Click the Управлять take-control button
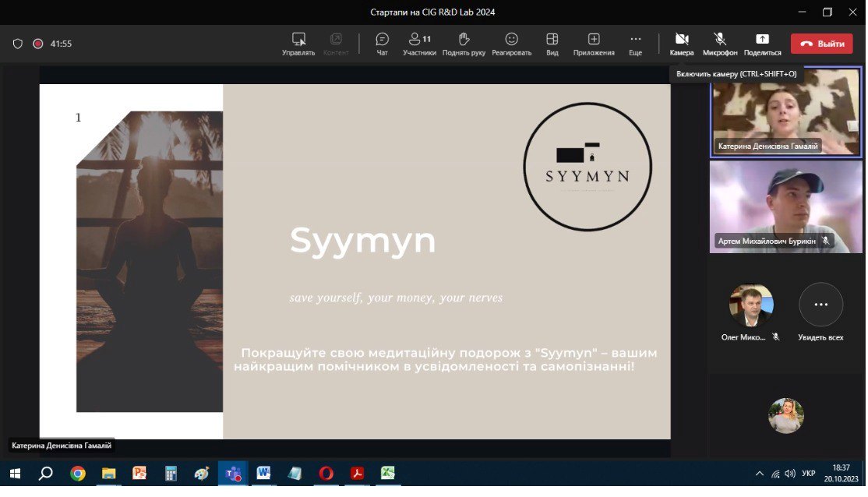 (298, 44)
